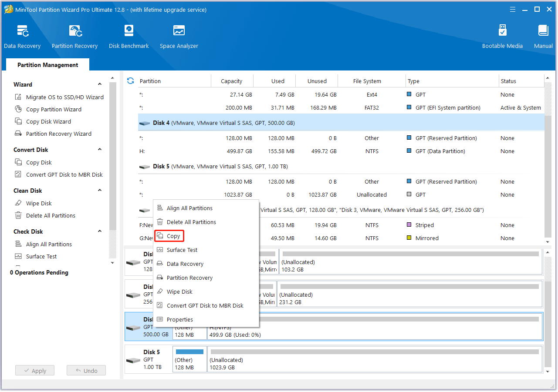Select the Ext4 27.14 GB partition row
Viewport: 558px width, 392px height.
(341, 95)
